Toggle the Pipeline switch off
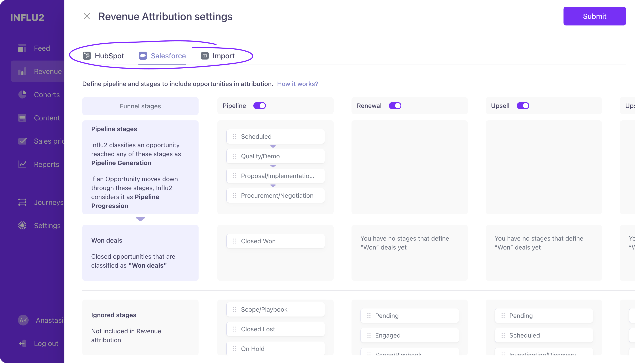 (259, 106)
